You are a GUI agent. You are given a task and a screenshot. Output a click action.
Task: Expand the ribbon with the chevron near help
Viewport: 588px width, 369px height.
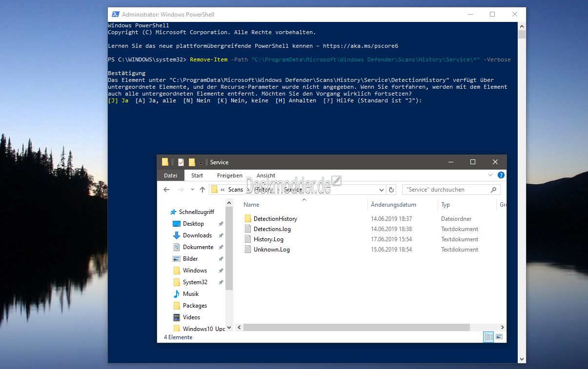pos(490,175)
